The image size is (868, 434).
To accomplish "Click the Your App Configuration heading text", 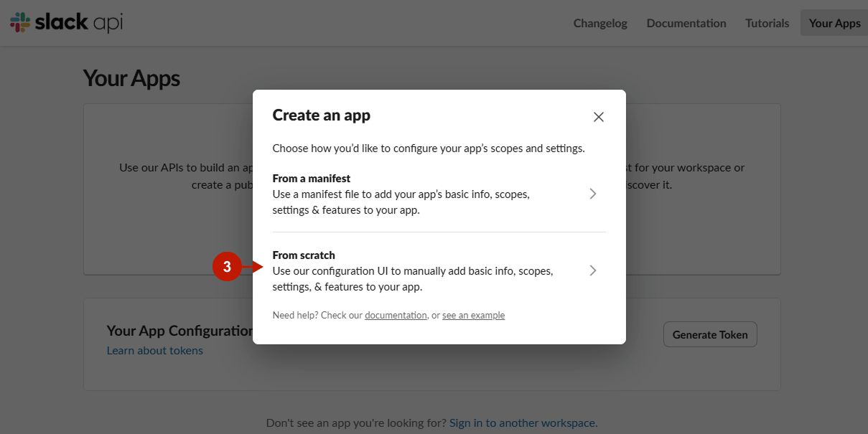I will click(179, 331).
